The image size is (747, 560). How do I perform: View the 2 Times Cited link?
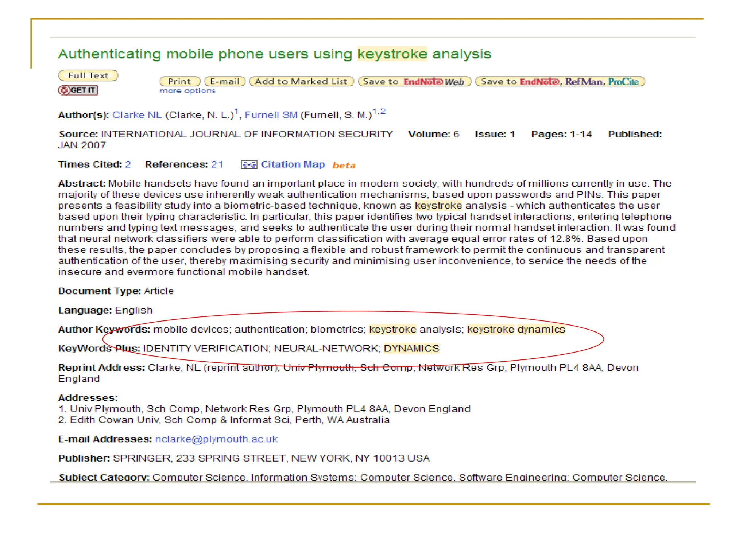tap(128, 164)
